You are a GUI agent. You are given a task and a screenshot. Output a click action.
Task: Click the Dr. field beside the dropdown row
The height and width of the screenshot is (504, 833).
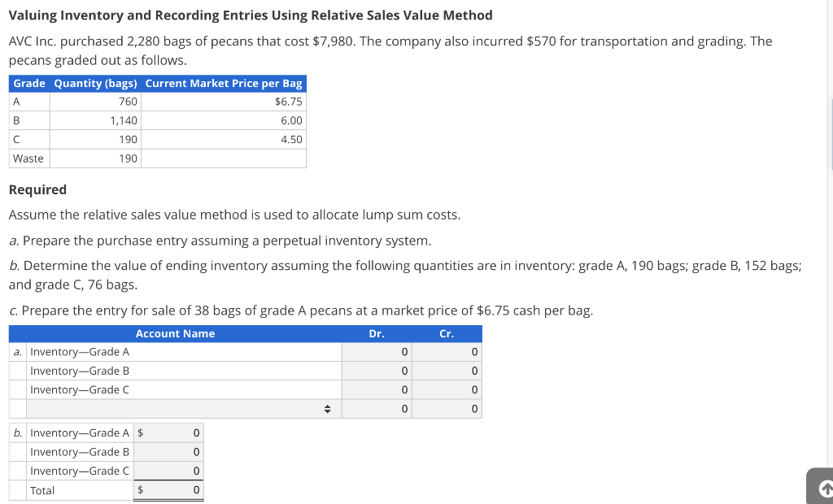[x=376, y=409]
